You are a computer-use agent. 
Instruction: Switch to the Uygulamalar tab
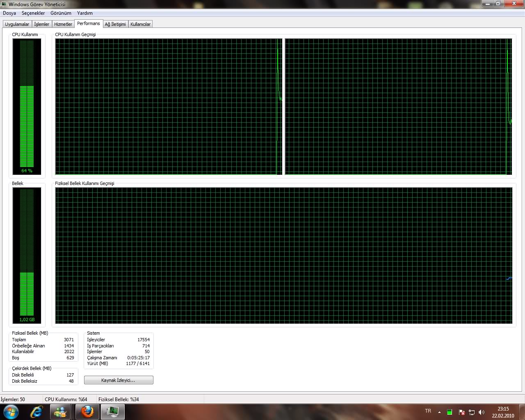(17, 24)
